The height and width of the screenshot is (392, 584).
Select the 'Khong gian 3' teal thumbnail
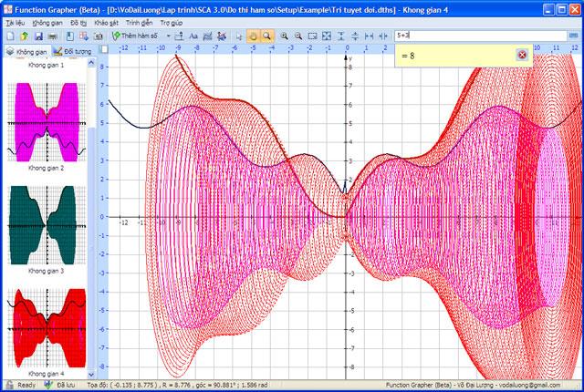(47, 224)
